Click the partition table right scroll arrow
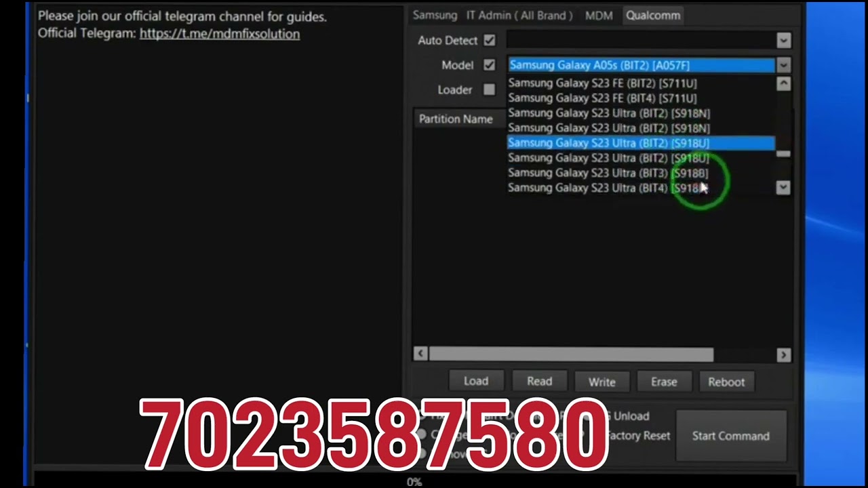868x488 pixels. click(784, 354)
